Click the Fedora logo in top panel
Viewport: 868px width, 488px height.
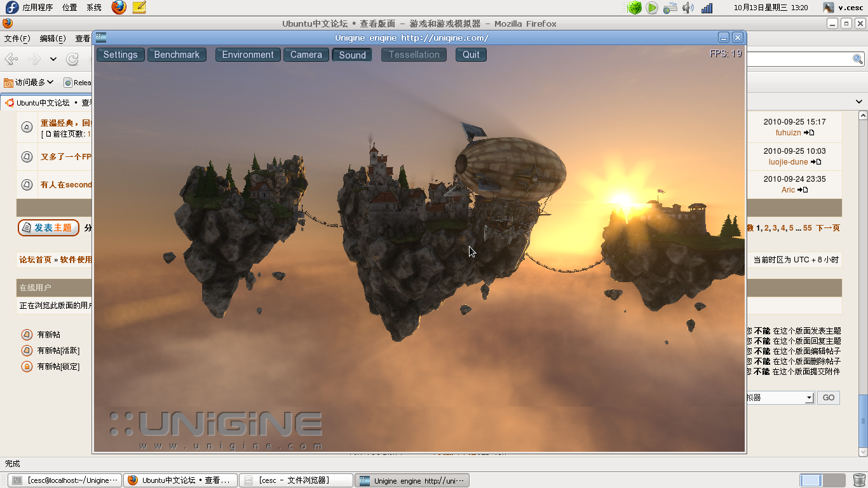[x=11, y=8]
